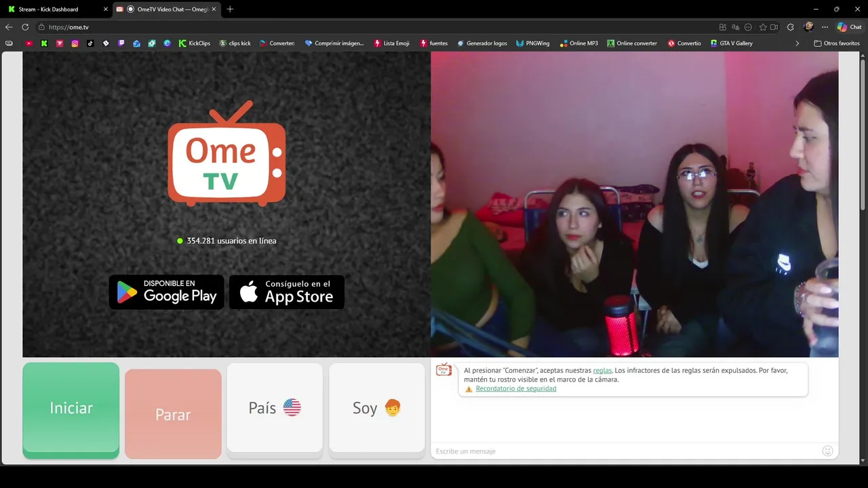
Task: Open the Otros favoritos folder
Action: (x=837, y=43)
